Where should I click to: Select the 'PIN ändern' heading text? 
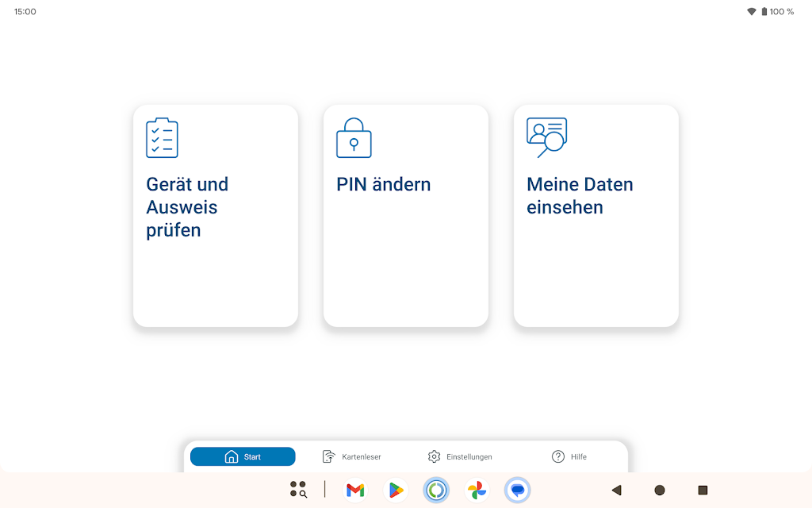[383, 184]
